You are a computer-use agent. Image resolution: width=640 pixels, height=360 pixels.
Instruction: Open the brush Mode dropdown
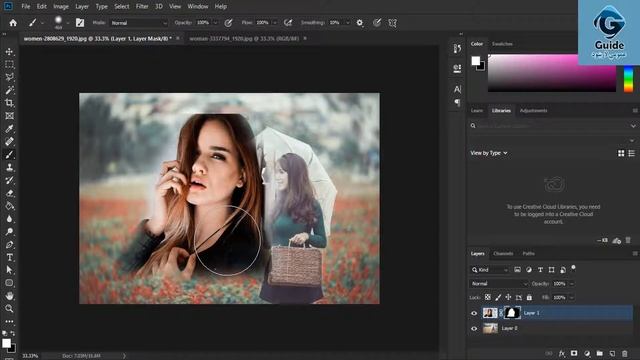(x=139, y=23)
